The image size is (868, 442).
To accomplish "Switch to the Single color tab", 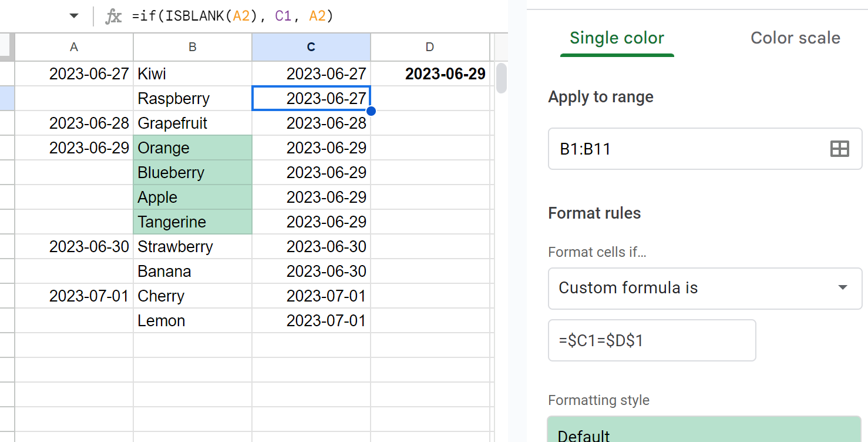I will [617, 38].
